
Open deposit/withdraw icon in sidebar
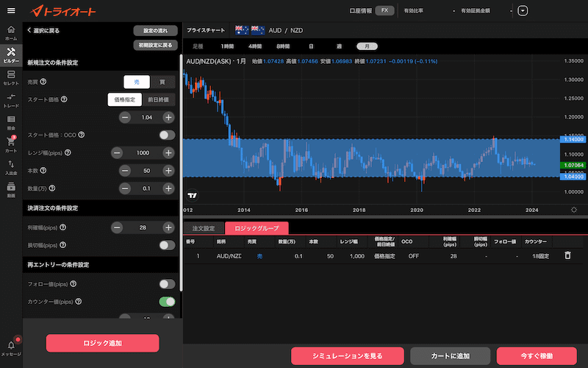(x=11, y=168)
